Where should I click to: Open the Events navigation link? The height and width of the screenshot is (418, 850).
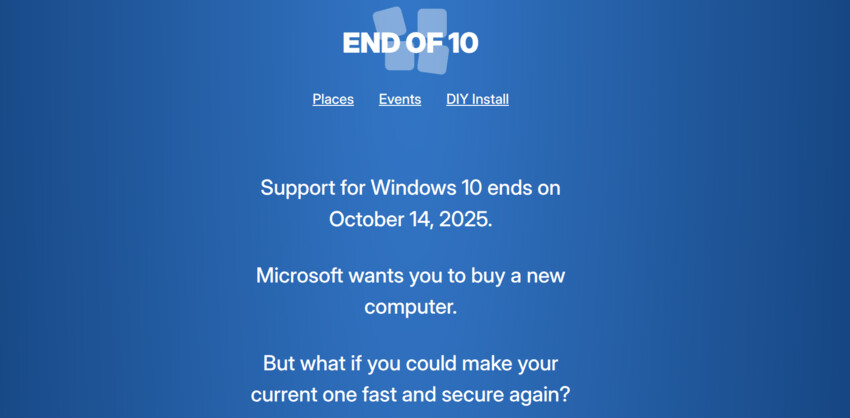point(400,99)
